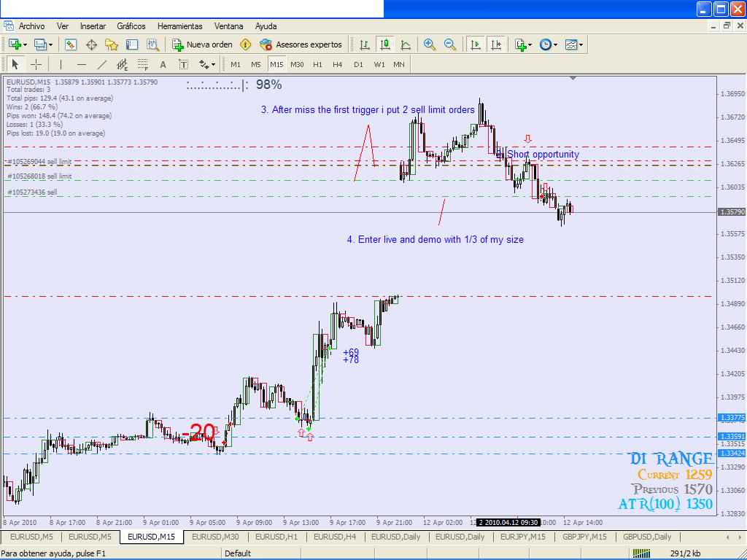Launch MetaEditor yellow diamond icon

pos(245,44)
